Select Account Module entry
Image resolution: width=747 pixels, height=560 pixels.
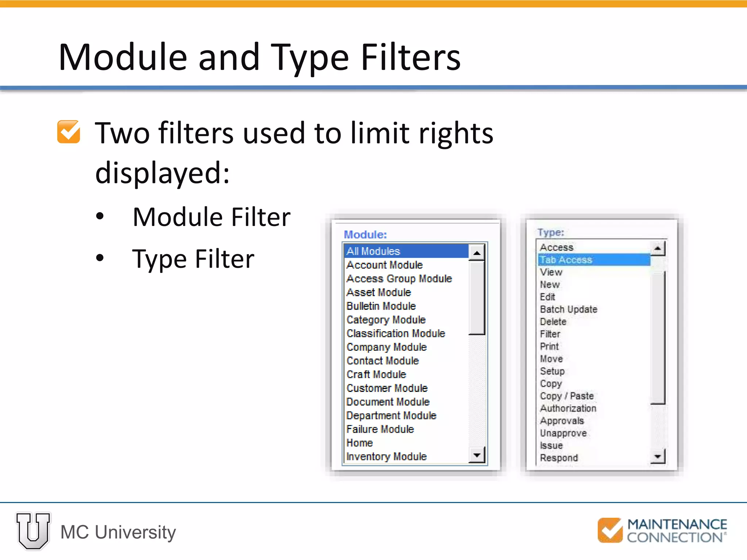coord(406,265)
